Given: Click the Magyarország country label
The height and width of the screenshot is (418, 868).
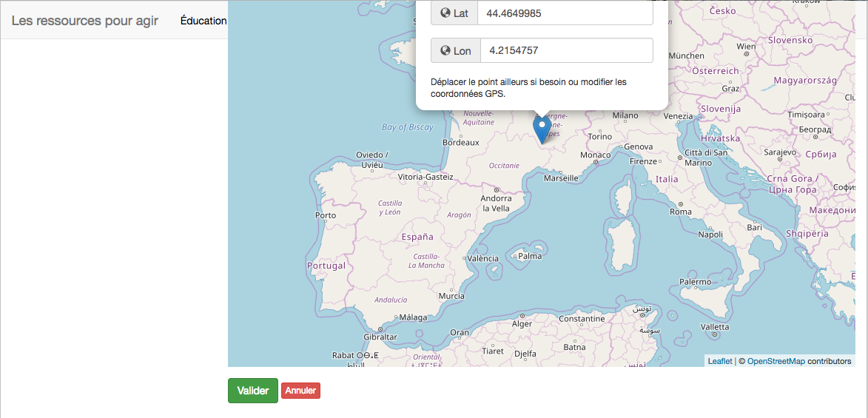Looking at the screenshot, I should [805, 81].
